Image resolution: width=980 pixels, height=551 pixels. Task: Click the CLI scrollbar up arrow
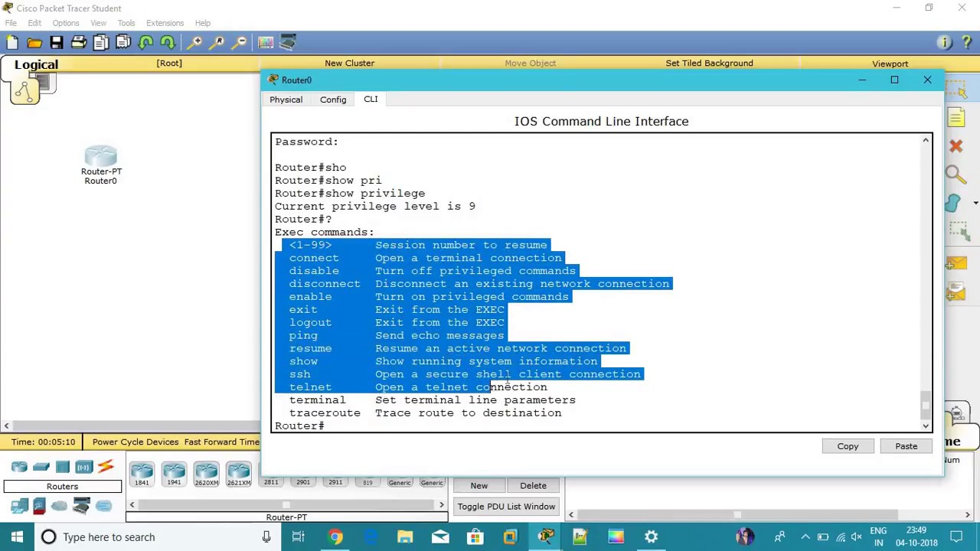coord(926,140)
